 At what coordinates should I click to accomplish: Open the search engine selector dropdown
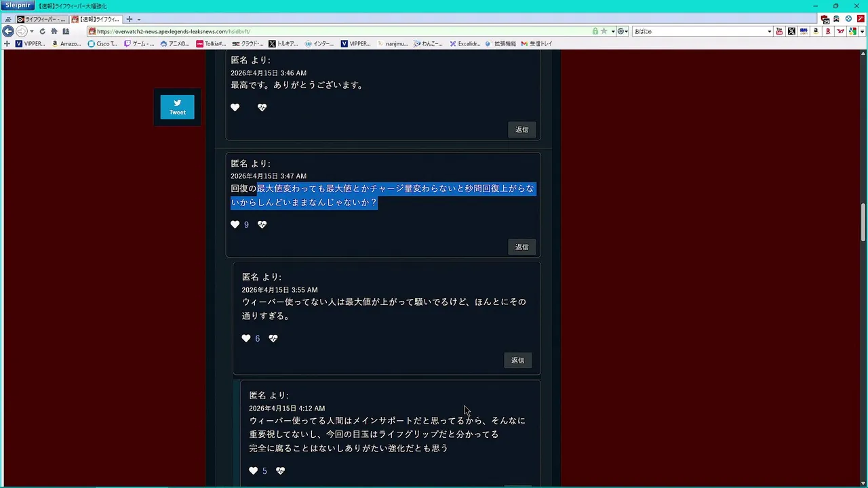(x=623, y=31)
